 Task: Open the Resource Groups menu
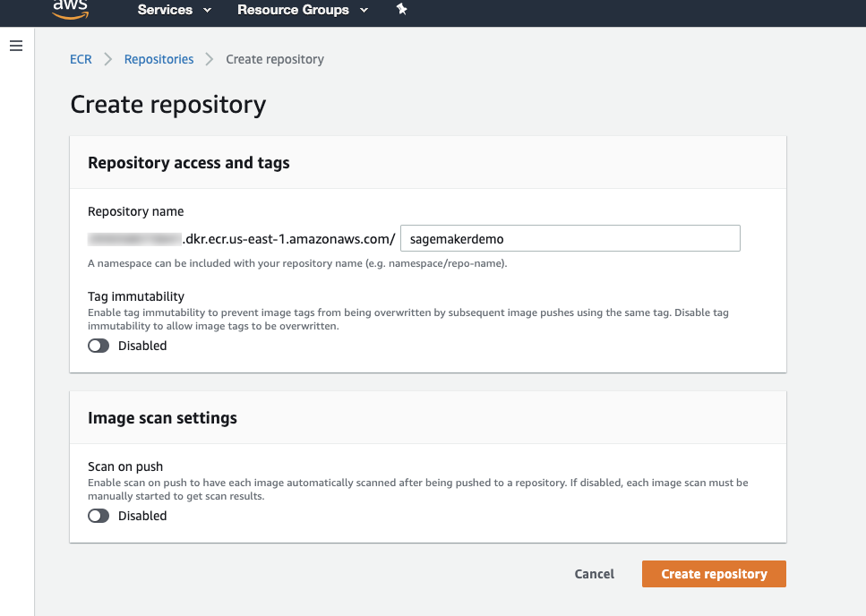pyautogui.click(x=293, y=10)
